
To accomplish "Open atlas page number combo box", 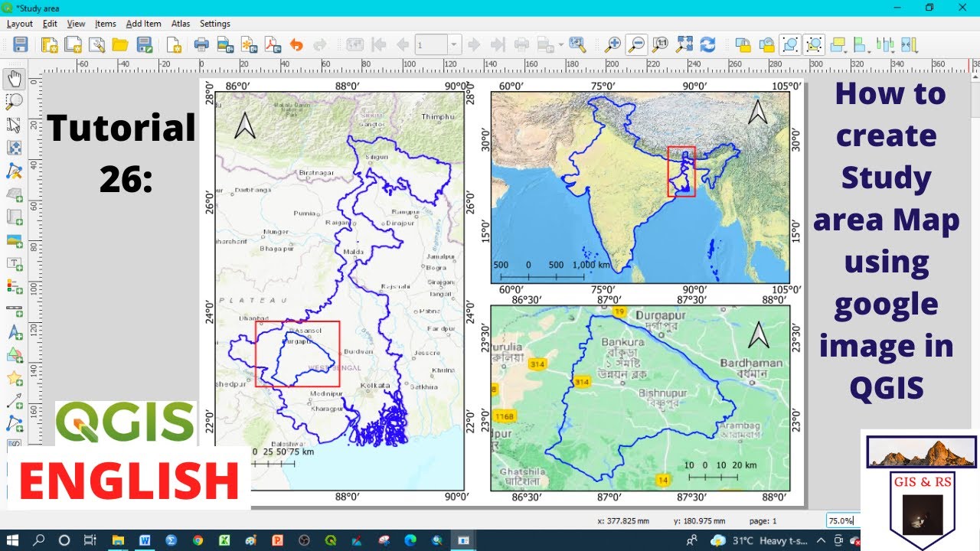I will [438, 44].
